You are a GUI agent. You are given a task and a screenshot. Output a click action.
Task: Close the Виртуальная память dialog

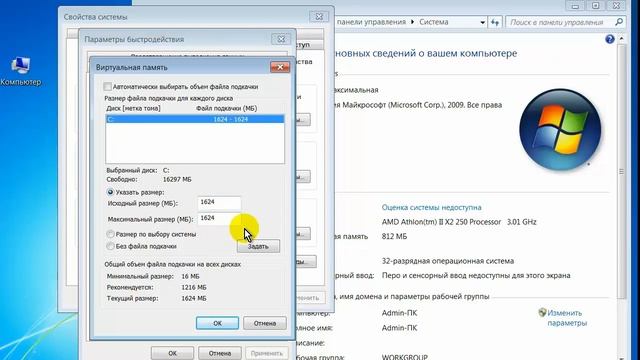(x=280, y=67)
